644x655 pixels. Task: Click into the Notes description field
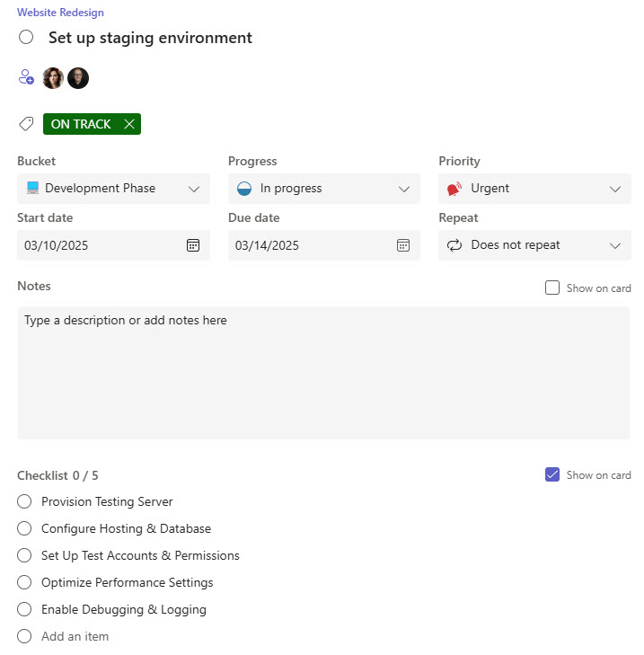[x=323, y=373]
